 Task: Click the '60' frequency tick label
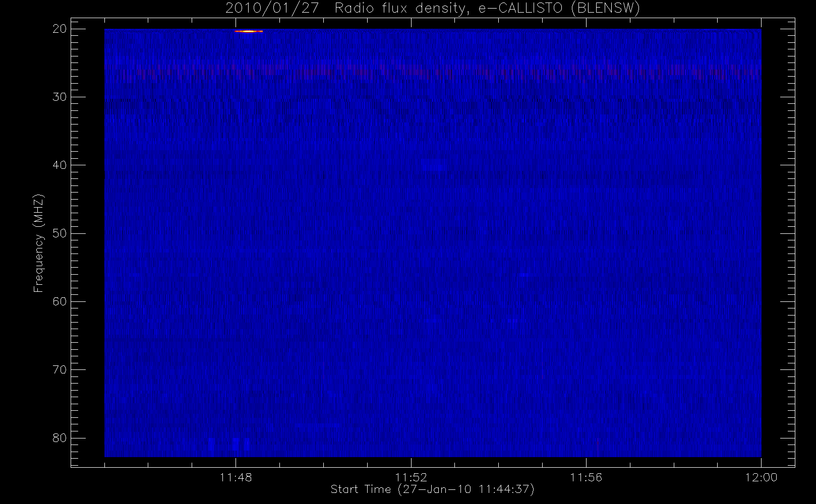(60, 301)
